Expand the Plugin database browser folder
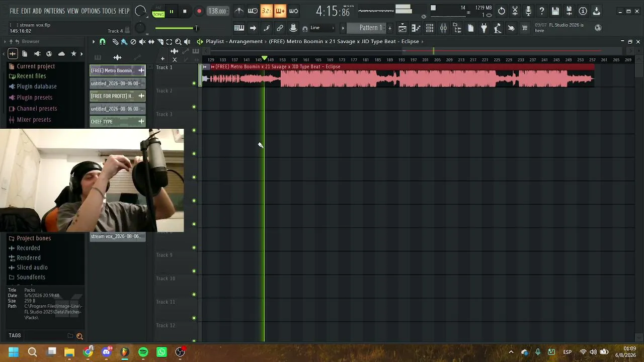This screenshot has height=362, width=644. click(37, 86)
